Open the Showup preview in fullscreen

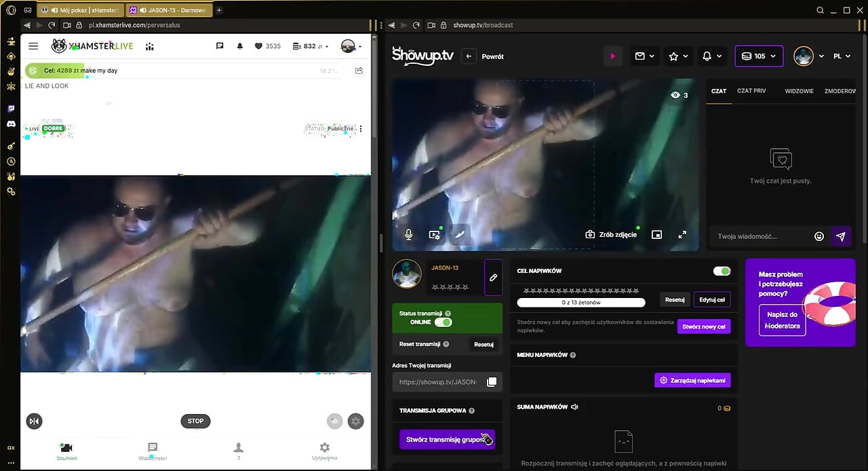(682, 234)
